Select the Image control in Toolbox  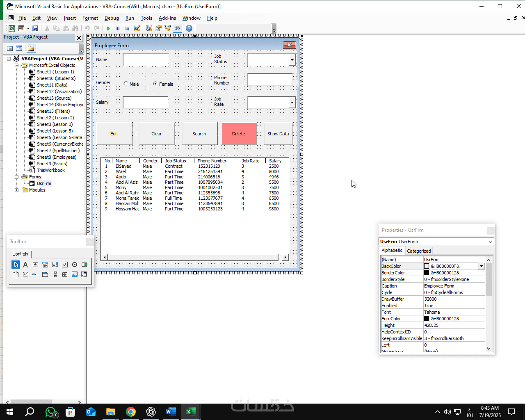75,274
